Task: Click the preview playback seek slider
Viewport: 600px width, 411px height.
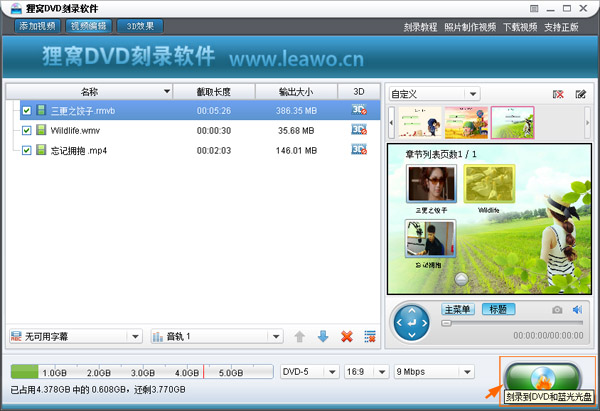Action: [x=512, y=323]
